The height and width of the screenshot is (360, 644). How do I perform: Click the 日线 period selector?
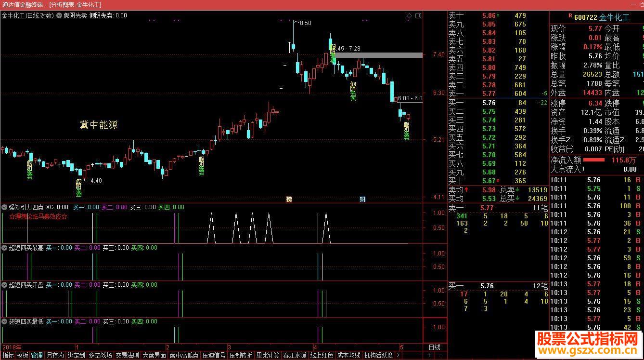[435, 347]
